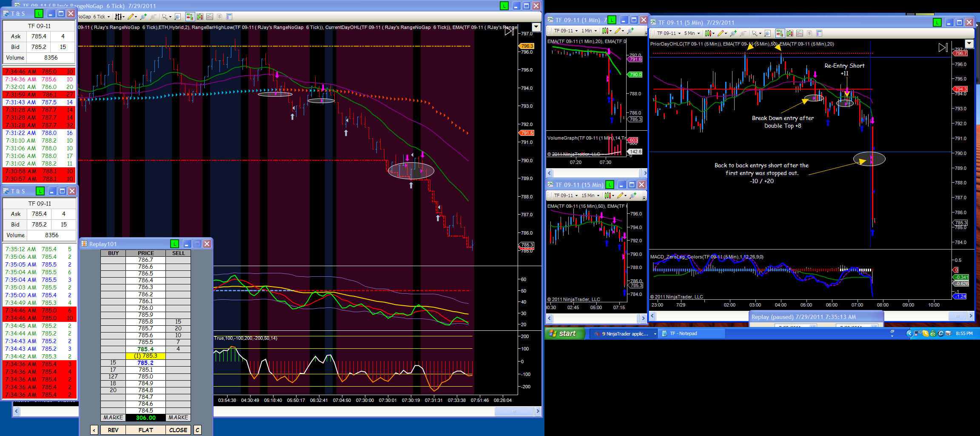980x436 pixels.
Task: Open the Properties icon in the Range chart toolbar
Action: pos(229,17)
